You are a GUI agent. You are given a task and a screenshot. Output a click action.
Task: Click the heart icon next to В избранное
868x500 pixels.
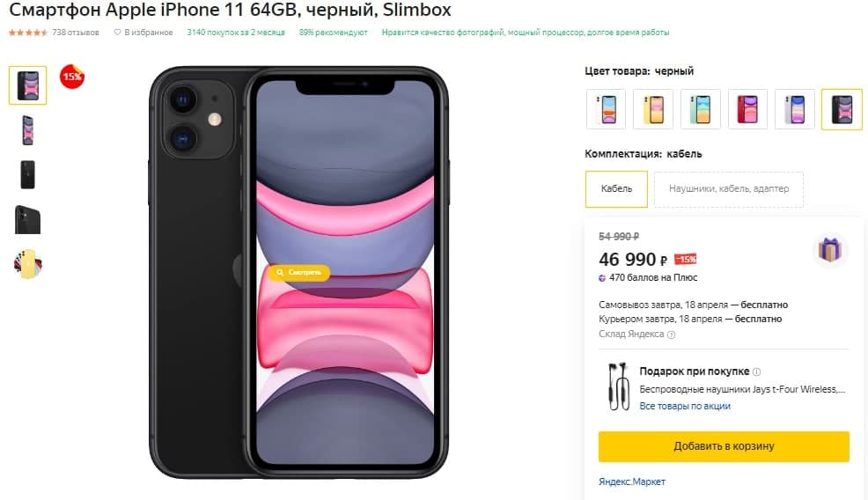117,33
